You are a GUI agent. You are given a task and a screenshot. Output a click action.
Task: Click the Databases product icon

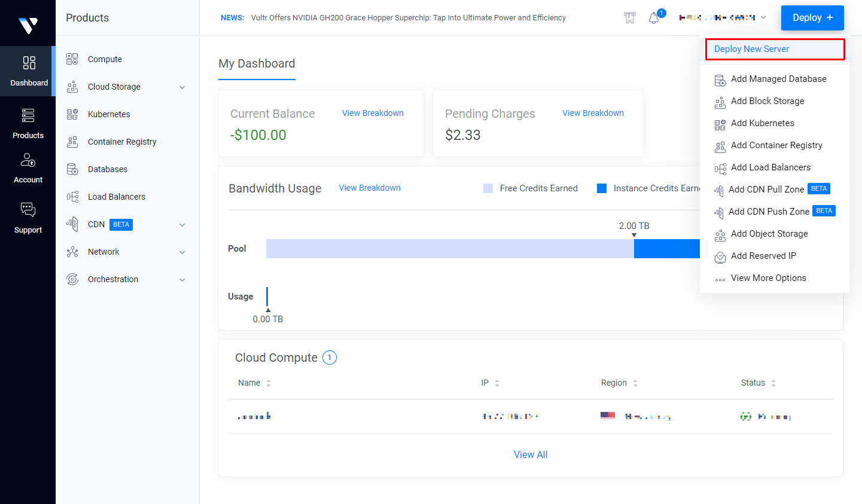coord(72,169)
